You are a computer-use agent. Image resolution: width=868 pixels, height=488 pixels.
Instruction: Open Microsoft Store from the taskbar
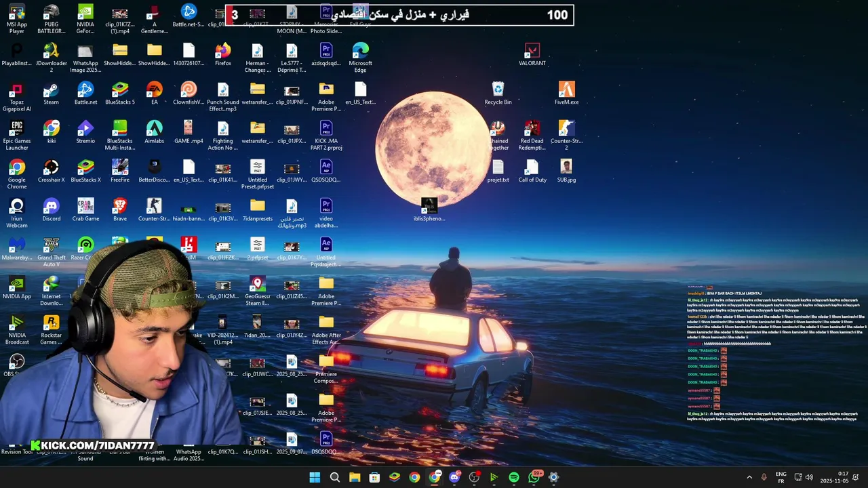coord(374,477)
